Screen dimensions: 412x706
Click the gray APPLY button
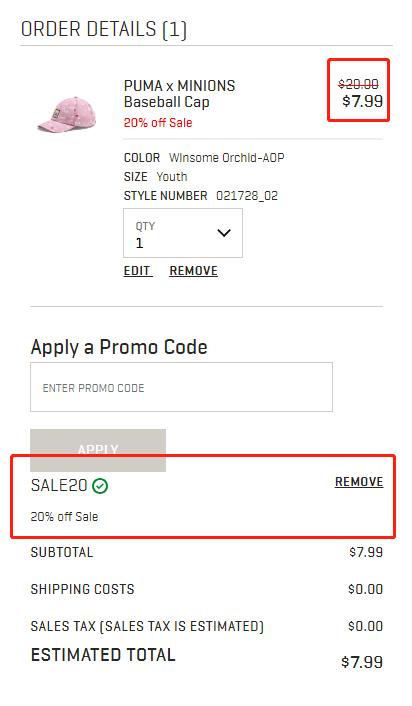pos(98,450)
